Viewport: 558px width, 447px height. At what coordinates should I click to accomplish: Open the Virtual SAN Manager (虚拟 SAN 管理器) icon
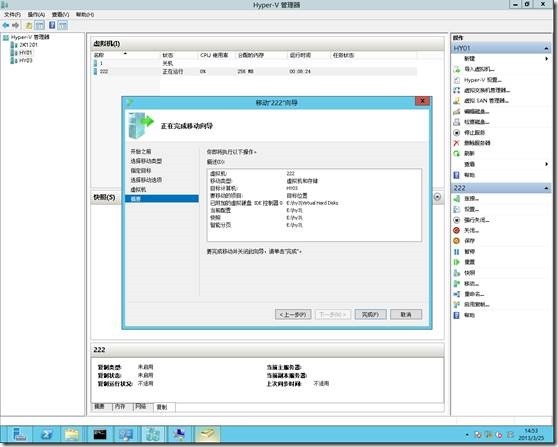coord(457,101)
